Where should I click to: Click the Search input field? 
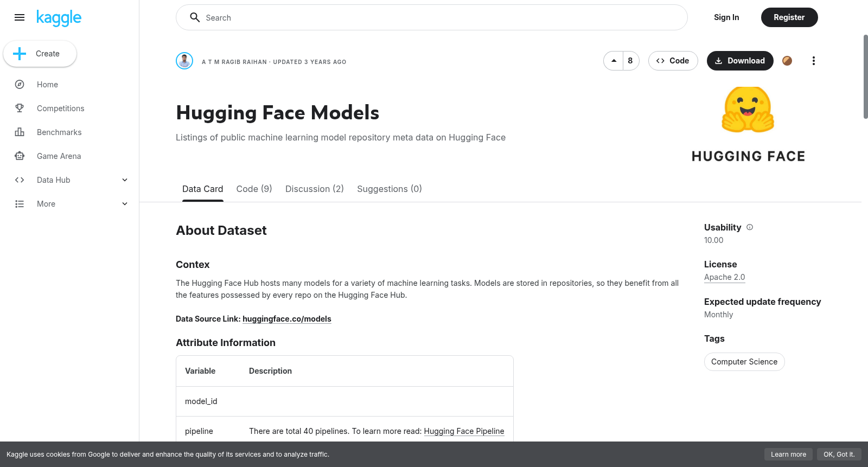(x=432, y=17)
